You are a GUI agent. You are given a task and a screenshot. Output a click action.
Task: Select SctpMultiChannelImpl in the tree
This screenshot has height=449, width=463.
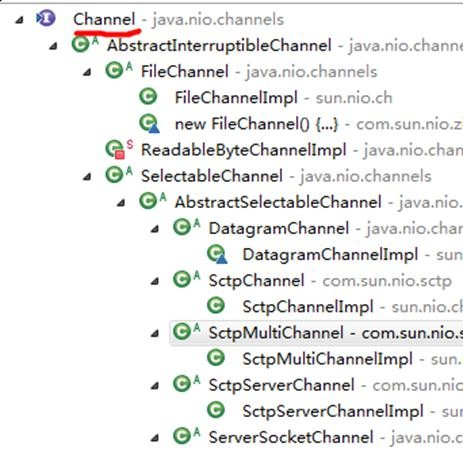(x=327, y=359)
